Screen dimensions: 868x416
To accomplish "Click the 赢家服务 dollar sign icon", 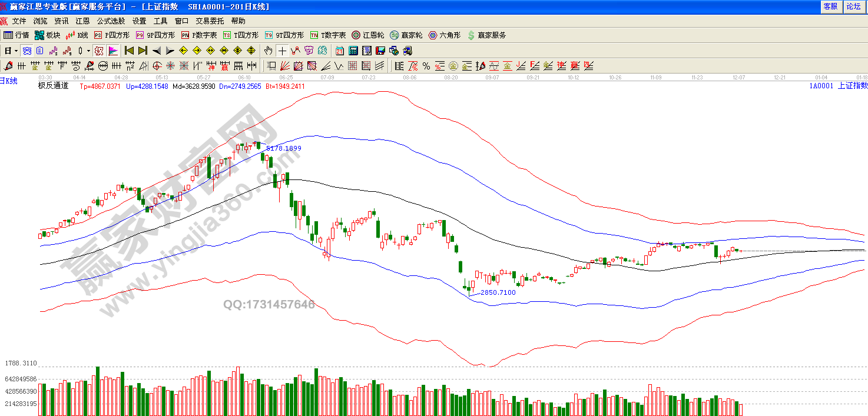I will pos(486,35).
